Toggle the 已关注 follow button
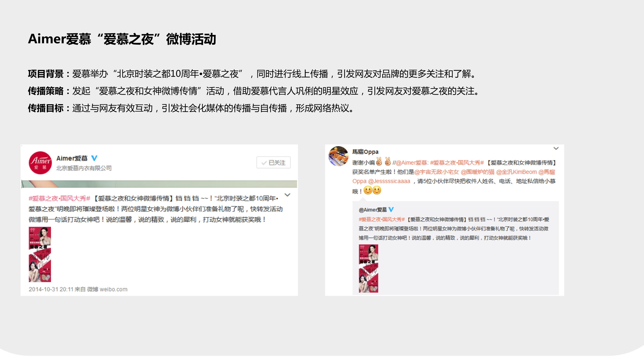Image resolution: width=644 pixels, height=362 pixels. click(x=273, y=163)
